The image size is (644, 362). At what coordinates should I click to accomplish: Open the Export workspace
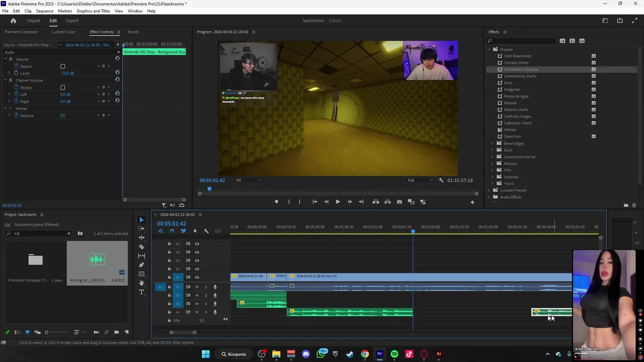click(72, 21)
